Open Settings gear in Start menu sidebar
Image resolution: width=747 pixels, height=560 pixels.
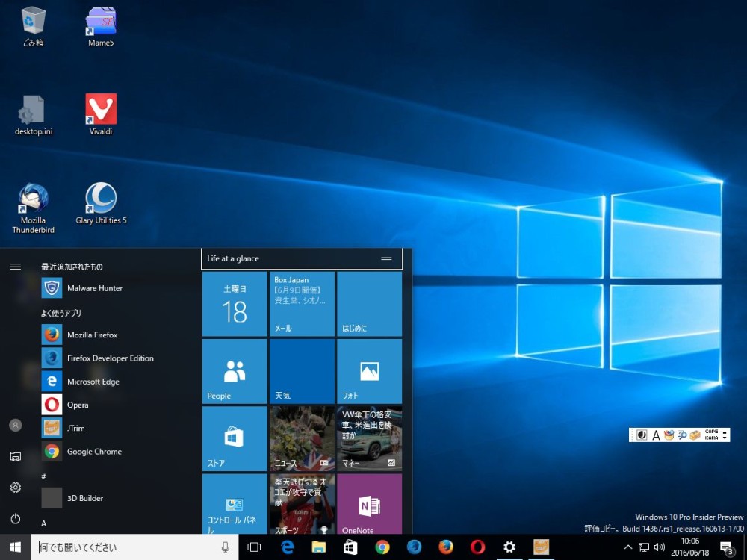(x=15, y=487)
